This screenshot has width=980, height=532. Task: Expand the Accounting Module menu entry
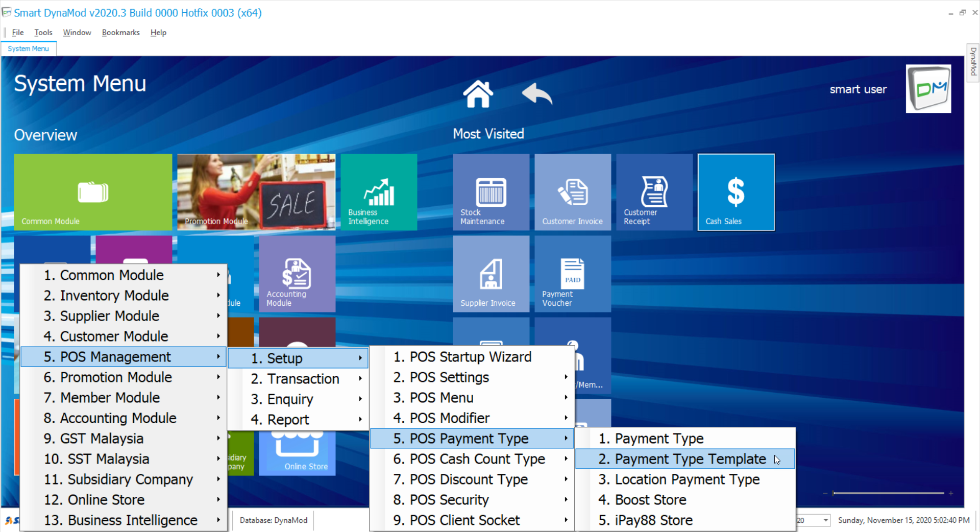click(124, 418)
